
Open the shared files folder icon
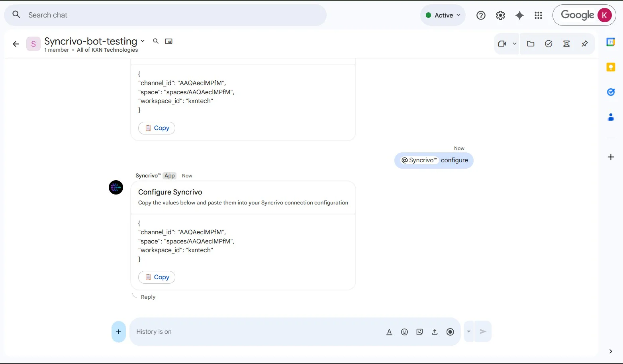click(x=531, y=44)
